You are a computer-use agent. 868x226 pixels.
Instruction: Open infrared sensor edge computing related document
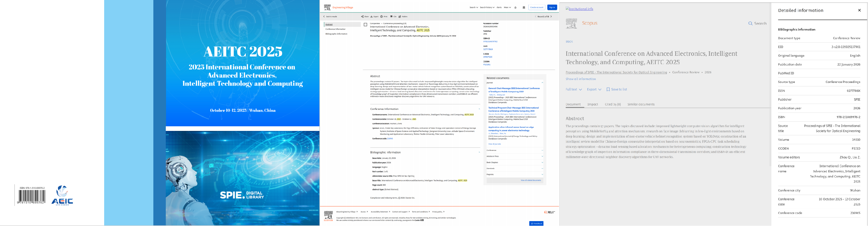click(511, 129)
